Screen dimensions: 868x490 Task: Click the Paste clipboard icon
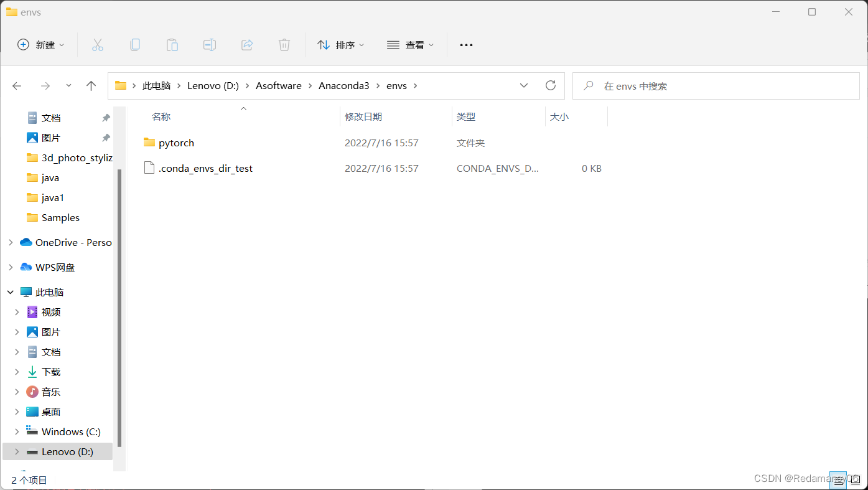coord(172,45)
